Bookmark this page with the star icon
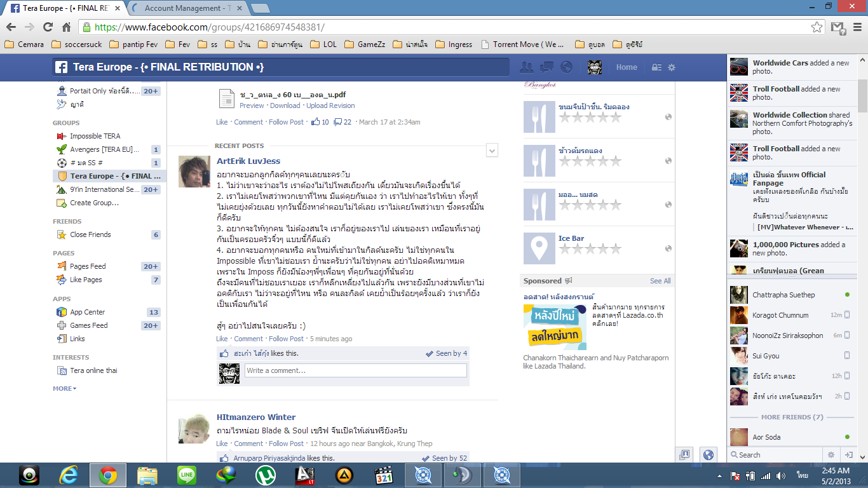The image size is (868, 488). (817, 27)
